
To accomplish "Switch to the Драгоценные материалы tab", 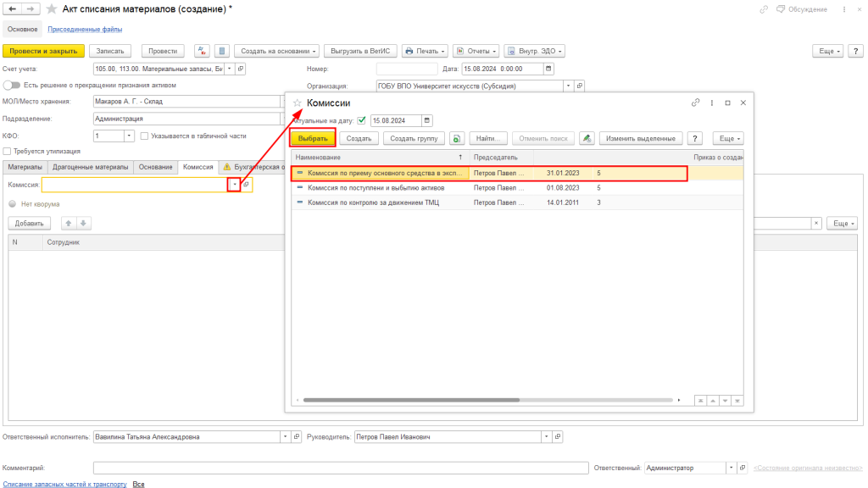I will [90, 167].
